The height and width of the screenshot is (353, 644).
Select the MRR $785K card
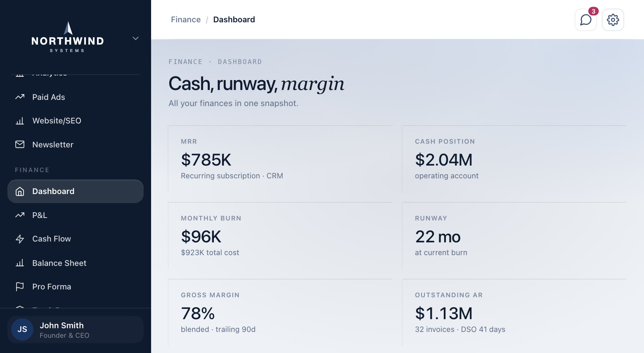pos(280,159)
